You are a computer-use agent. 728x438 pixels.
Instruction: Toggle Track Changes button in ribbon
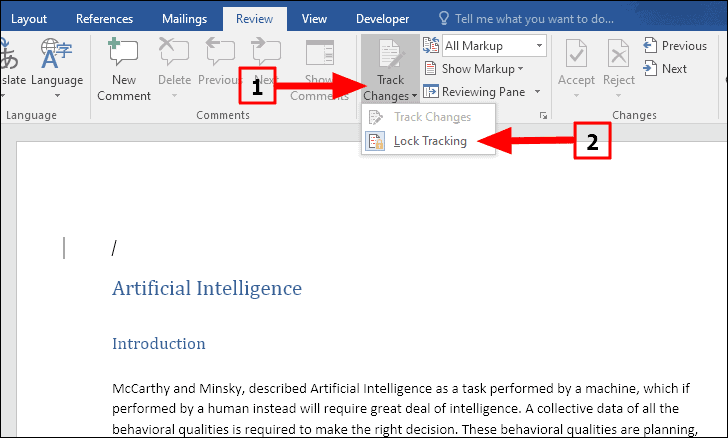(391, 53)
